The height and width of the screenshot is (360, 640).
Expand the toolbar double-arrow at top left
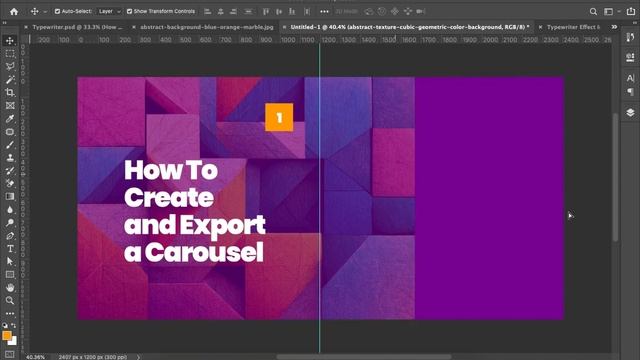coord(4,22)
